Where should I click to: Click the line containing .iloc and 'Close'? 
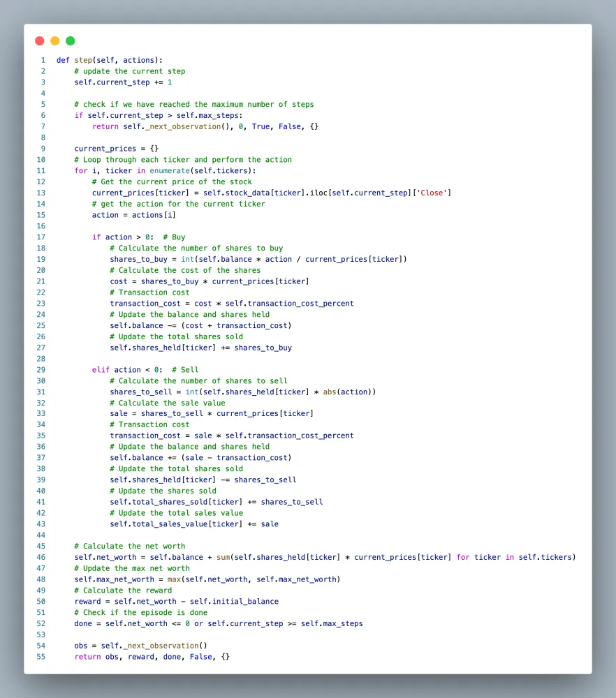(271, 193)
